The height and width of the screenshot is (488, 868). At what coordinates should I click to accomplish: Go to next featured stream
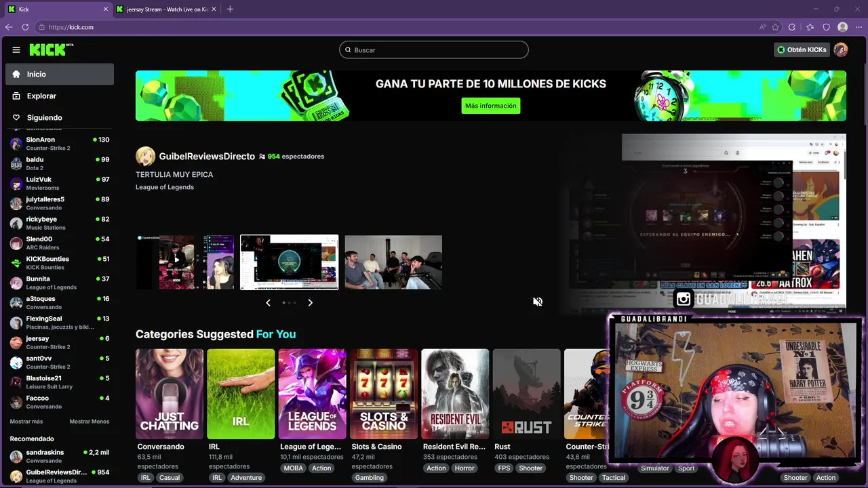click(310, 303)
